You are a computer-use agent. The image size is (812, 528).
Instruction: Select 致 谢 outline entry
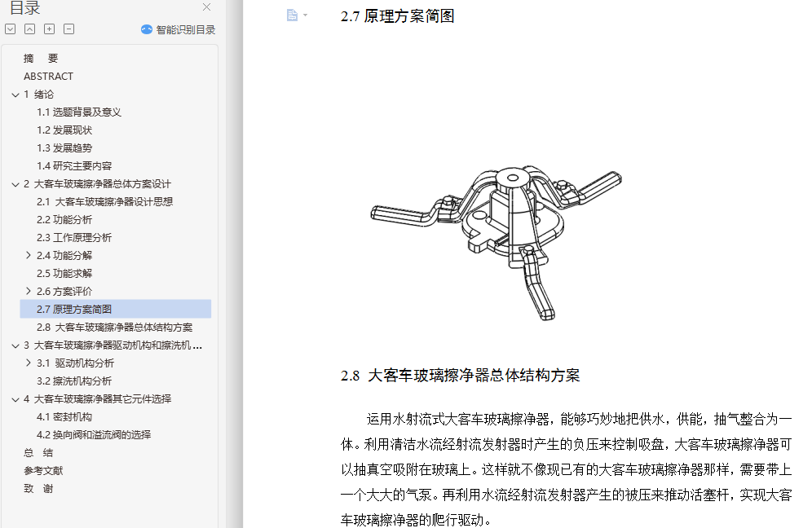coord(38,489)
